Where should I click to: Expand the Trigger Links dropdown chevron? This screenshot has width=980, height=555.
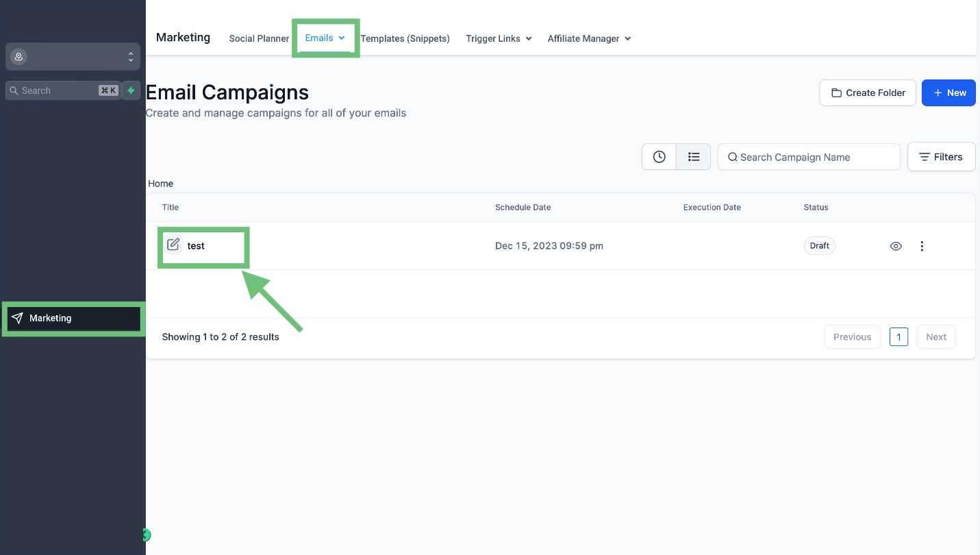528,39
